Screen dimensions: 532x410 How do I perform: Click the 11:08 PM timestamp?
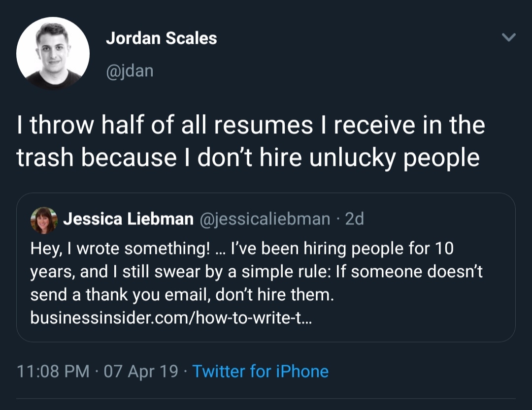[53, 371]
